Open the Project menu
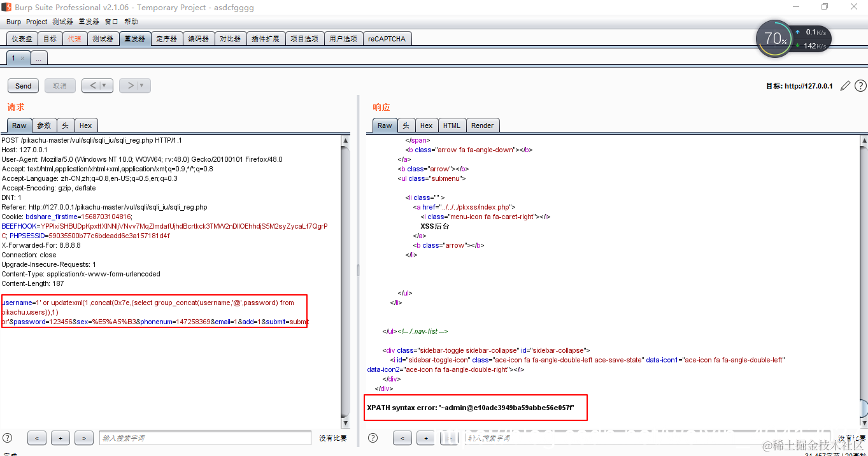 coord(36,22)
